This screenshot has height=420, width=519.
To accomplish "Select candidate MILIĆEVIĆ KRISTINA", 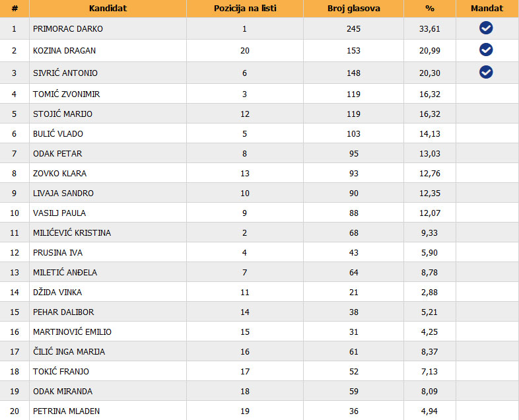I will [x=72, y=233].
